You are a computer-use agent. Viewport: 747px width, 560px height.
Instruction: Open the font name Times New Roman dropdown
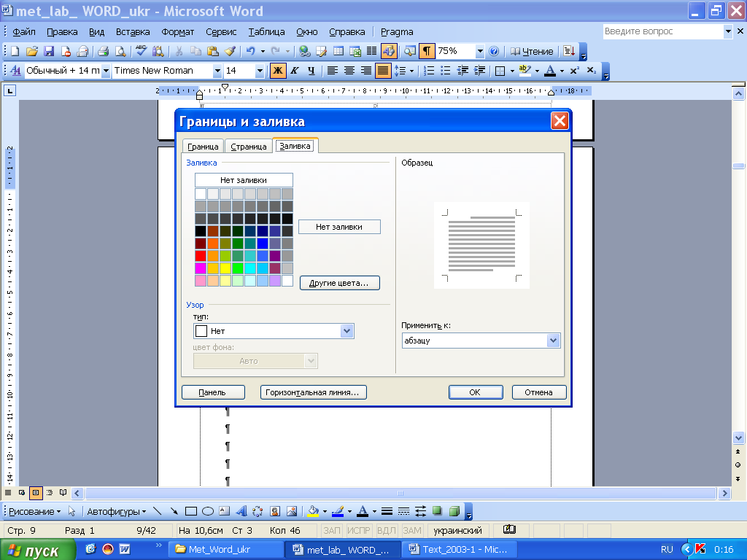pos(217,71)
